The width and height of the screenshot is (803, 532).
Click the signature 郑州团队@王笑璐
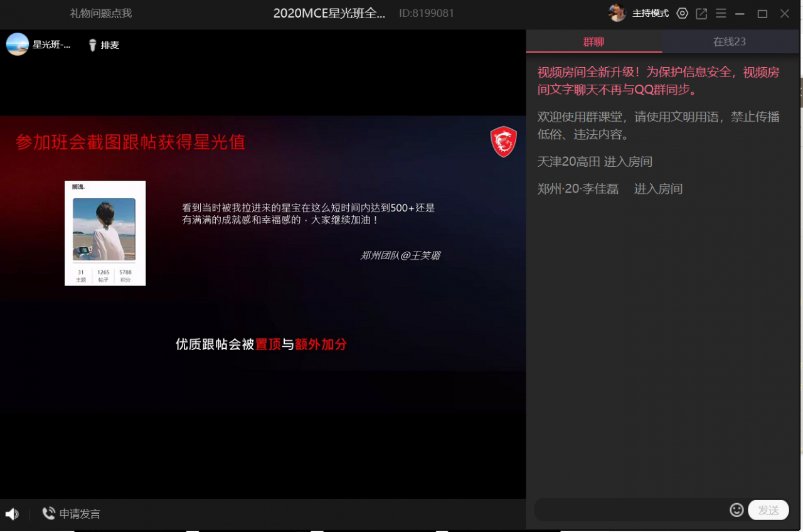(x=400, y=255)
